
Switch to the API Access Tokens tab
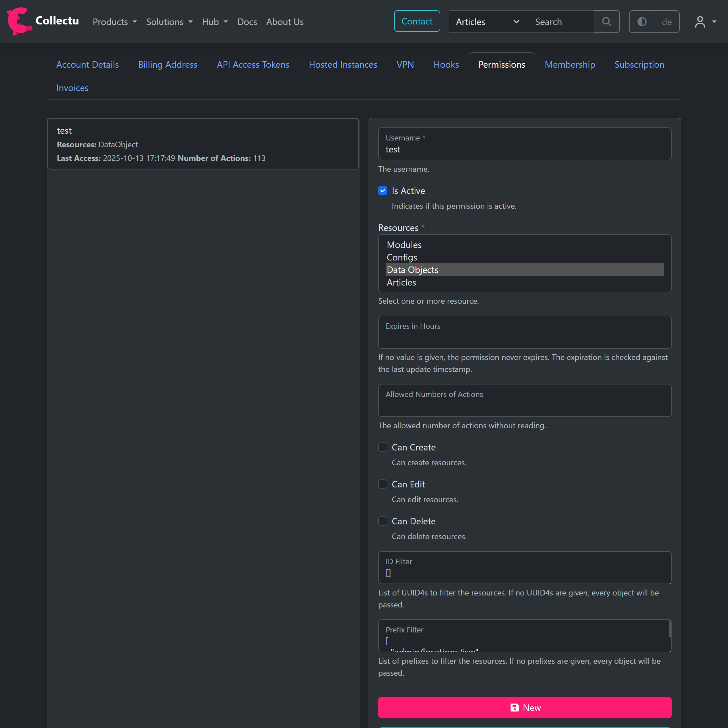tap(253, 65)
